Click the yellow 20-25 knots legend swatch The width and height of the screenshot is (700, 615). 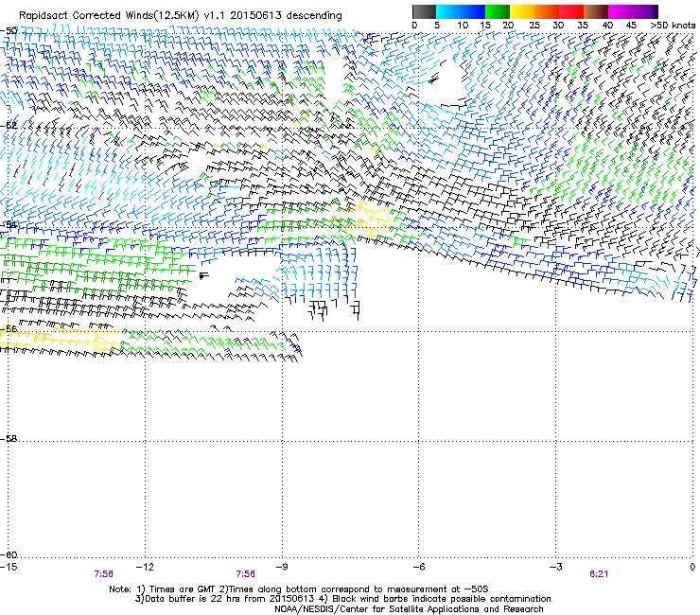pyautogui.click(x=522, y=11)
